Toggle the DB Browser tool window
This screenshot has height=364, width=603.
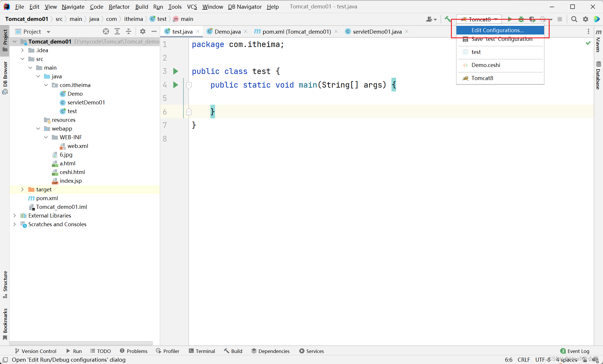[5, 78]
